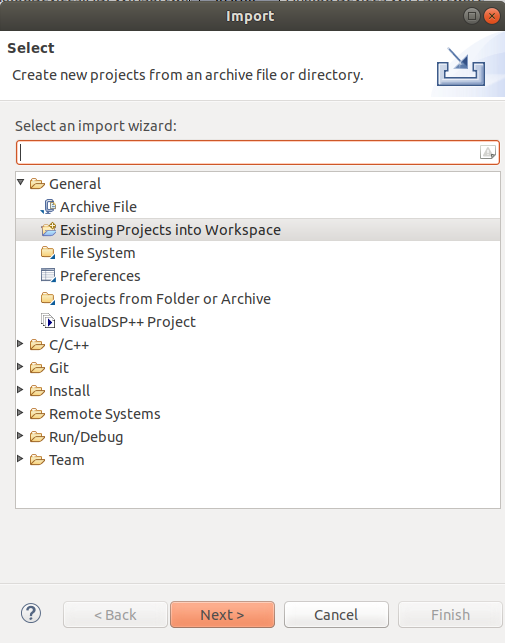The image size is (505, 643).
Task: Expand the Install category arrow
Action: [x=20, y=390]
